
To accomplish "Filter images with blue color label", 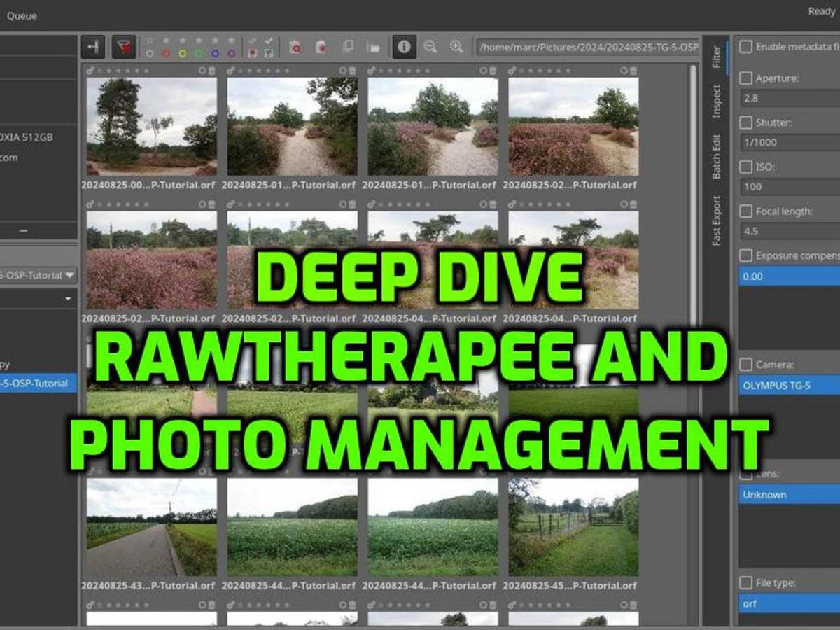I will pos(215,53).
